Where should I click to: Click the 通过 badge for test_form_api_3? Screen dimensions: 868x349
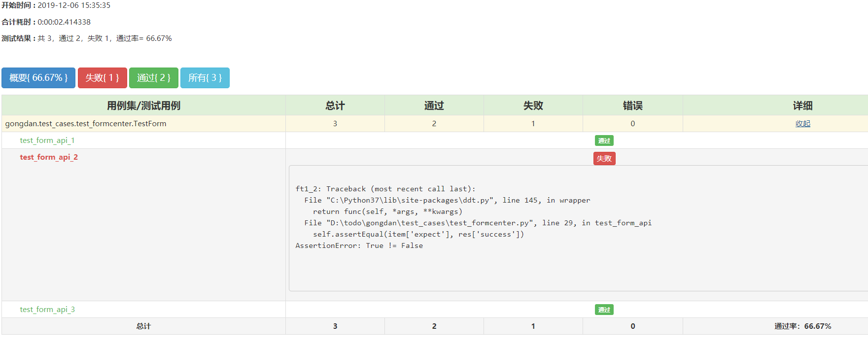(x=604, y=310)
